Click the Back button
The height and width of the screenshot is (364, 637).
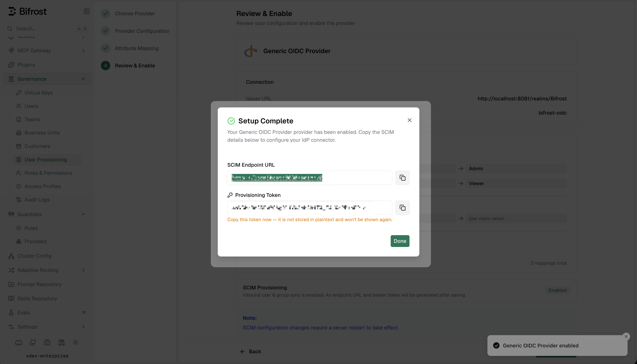(251, 352)
